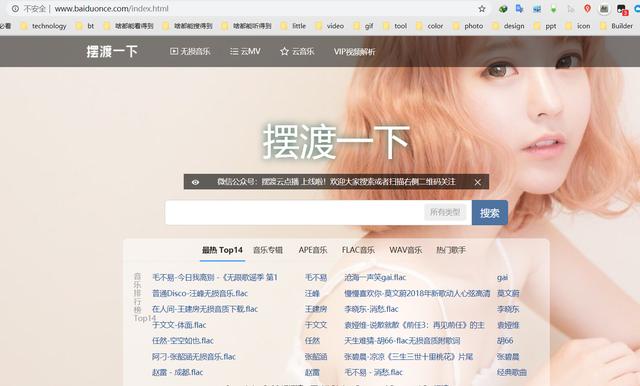
Task: Click artist link 莫文蔚
Action: click(x=508, y=293)
